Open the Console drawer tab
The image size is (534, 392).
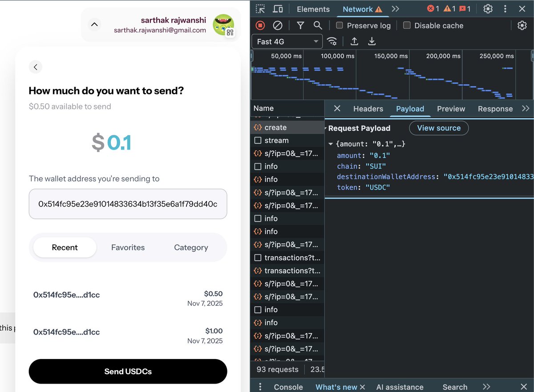tap(288, 387)
